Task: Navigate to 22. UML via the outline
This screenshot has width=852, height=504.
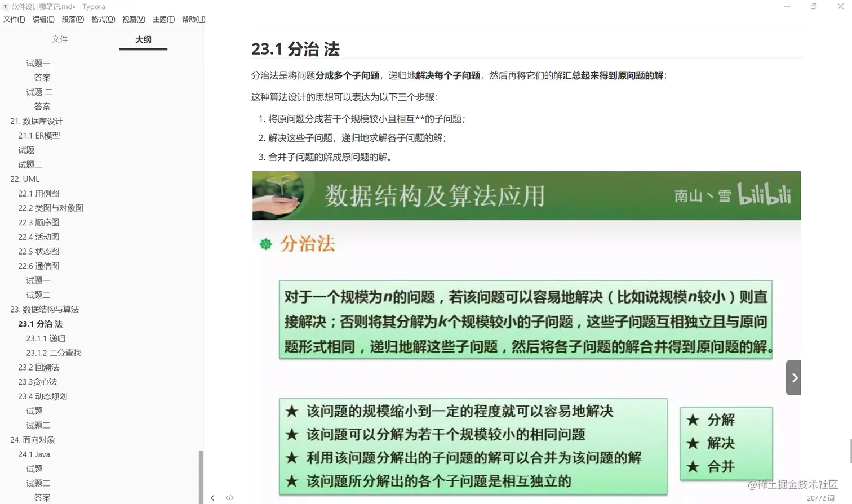Action: [25, 179]
